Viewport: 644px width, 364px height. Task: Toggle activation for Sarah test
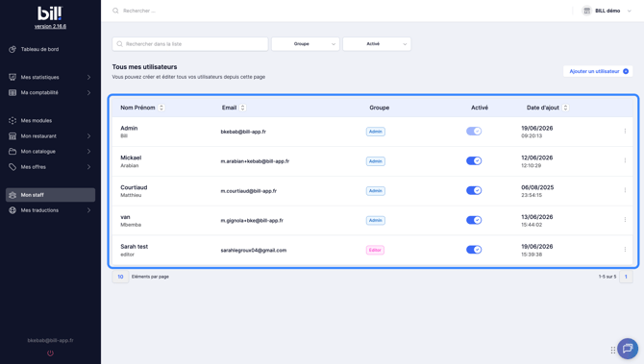click(x=474, y=250)
